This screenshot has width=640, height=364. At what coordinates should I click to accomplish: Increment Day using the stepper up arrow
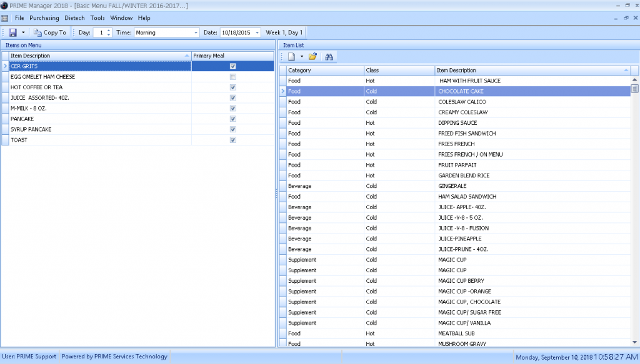108,30
